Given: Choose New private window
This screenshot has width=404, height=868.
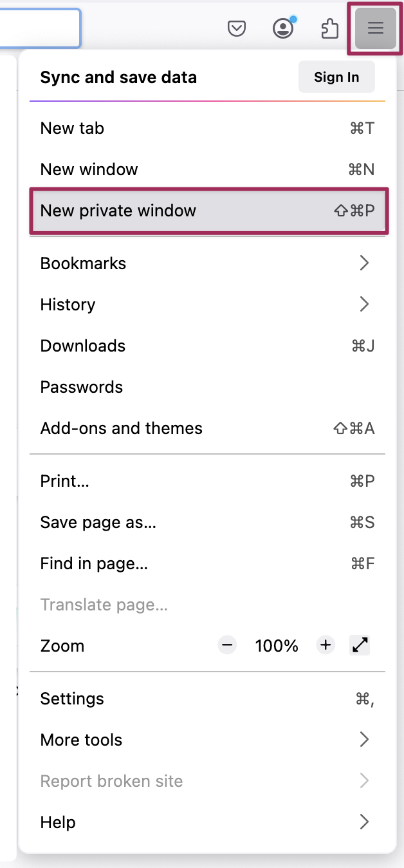Looking at the screenshot, I should tap(207, 211).
